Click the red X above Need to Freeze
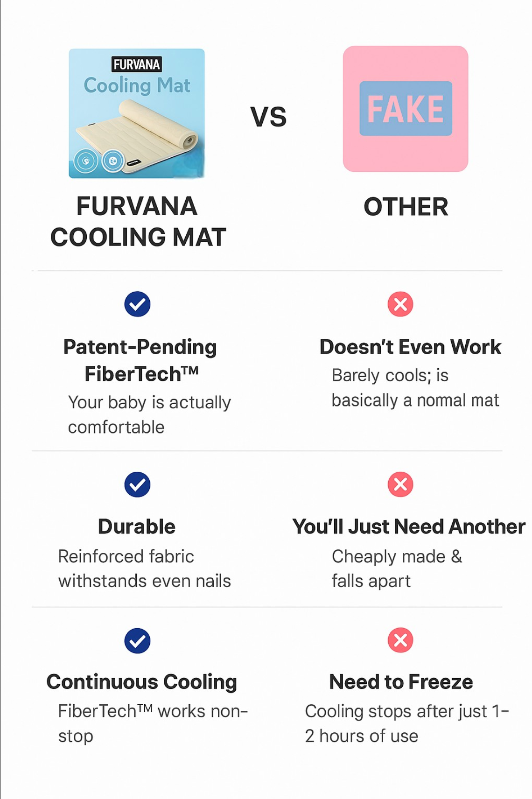The image size is (532, 799). point(400,640)
